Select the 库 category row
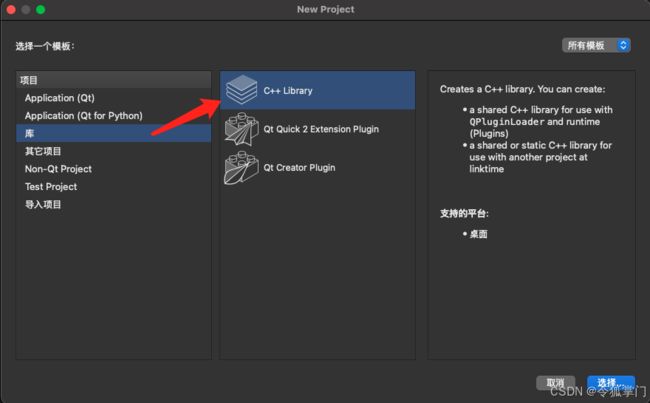The width and height of the screenshot is (650, 403). click(x=114, y=133)
